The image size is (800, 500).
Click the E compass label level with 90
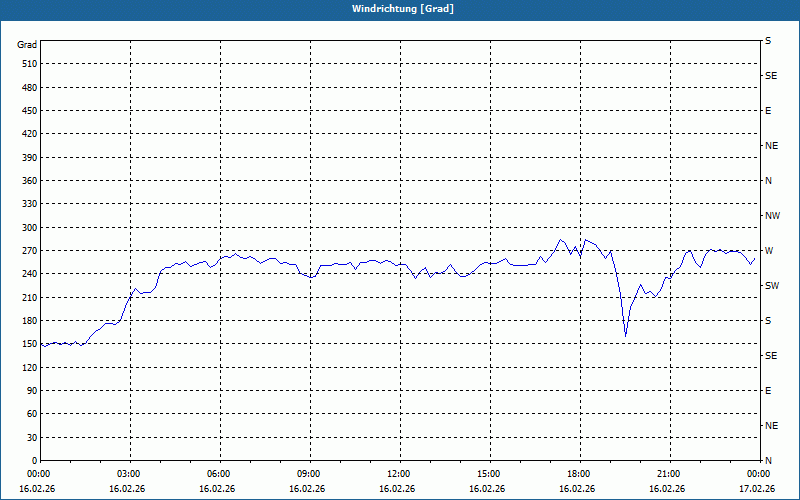pyautogui.click(x=768, y=391)
